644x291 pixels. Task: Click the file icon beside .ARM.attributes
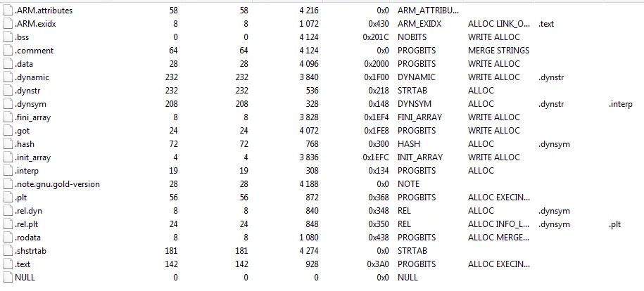pos(8,11)
